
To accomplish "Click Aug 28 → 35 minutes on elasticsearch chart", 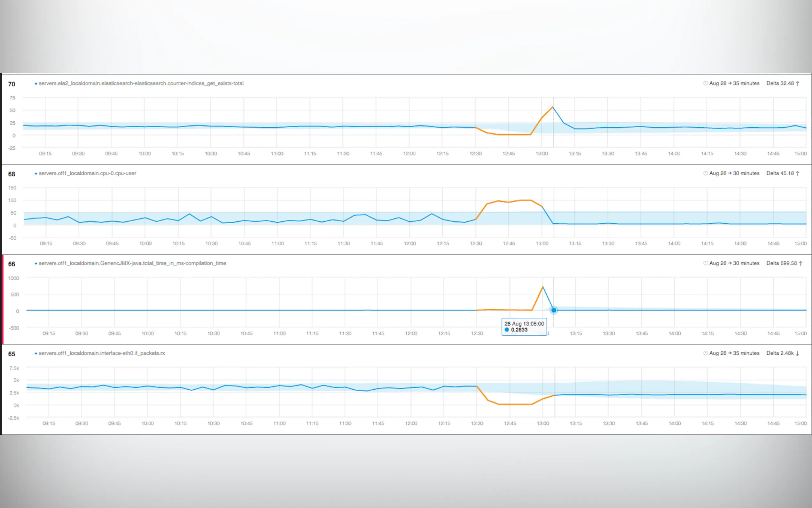I will tap(734, 83).
